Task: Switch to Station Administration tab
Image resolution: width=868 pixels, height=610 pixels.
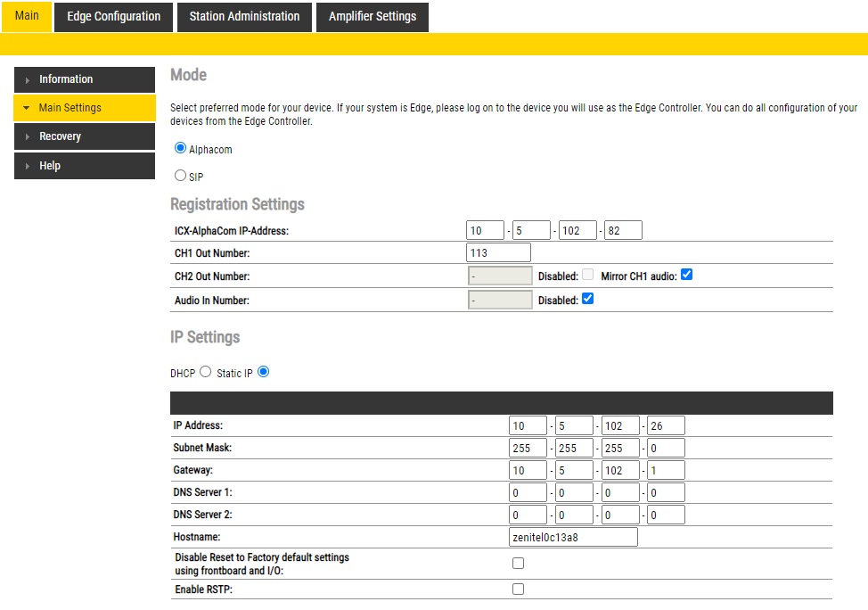Action: pyautogui.click(x=244, y=16)
